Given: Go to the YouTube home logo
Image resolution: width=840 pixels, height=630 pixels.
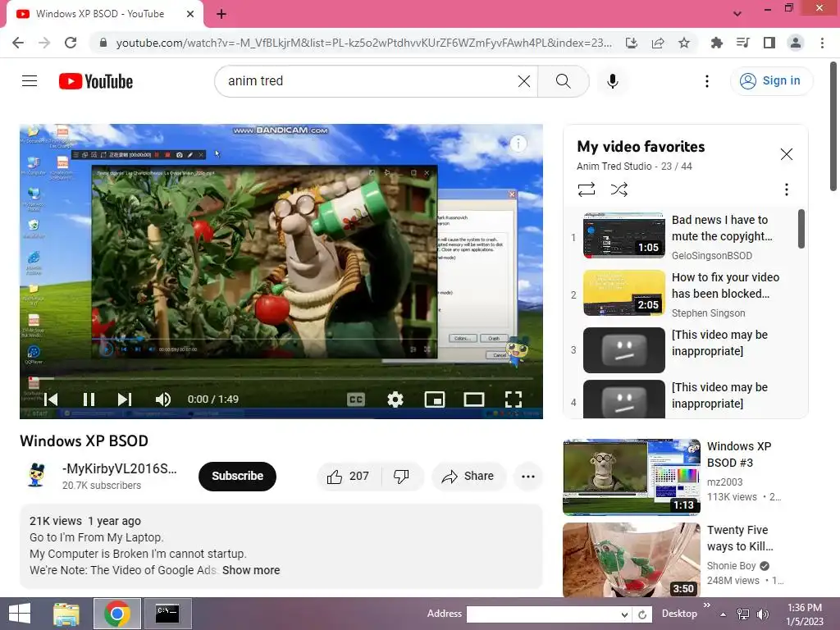Looking at the screenshot, I should (96, 81).
